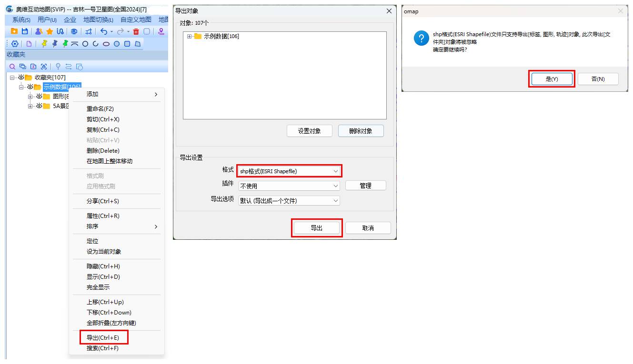Toggle the 3D globe view icon
The height and width of the screenshot is (364, 633).
click(74, 31)
